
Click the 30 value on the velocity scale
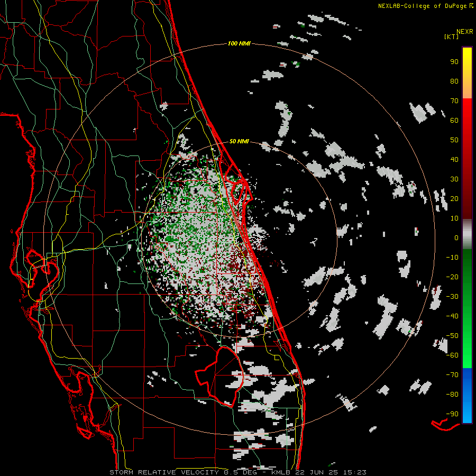click(x=454, y=179)
